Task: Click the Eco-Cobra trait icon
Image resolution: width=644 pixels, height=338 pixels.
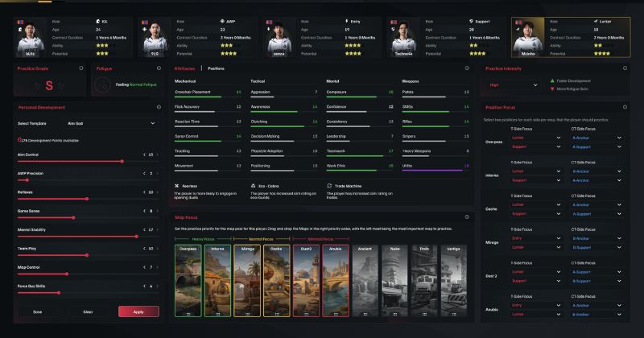Action: (253, 186)
